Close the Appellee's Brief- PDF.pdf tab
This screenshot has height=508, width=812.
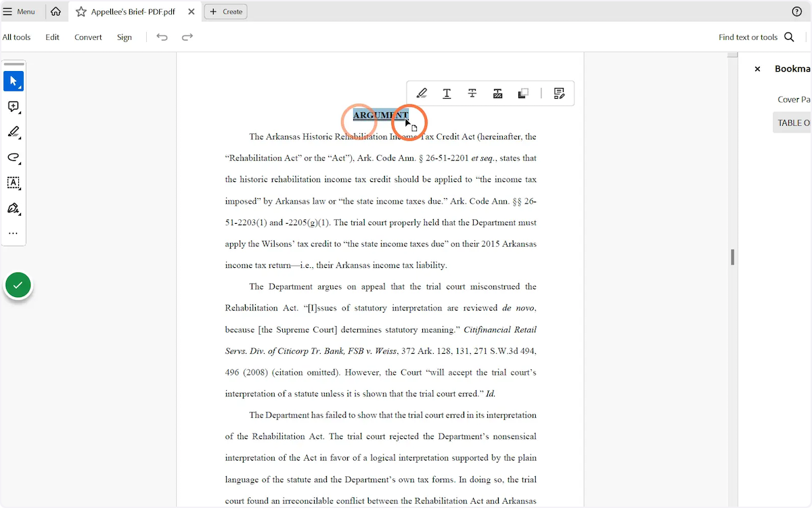point(191,11)
